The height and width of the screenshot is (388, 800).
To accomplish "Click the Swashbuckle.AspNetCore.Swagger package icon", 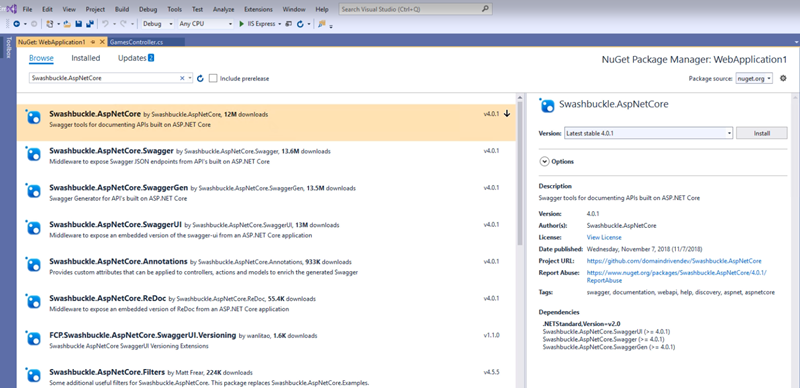I will (x=33, y=155).
